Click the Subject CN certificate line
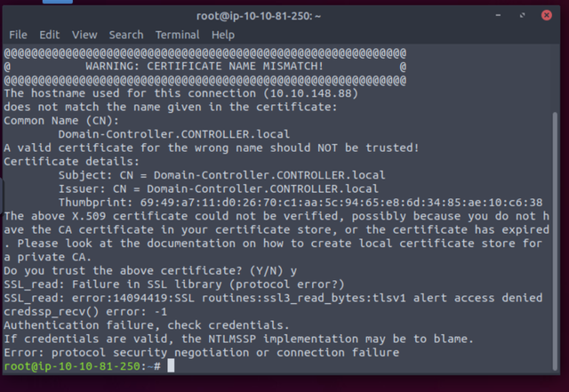The image size is (569, 392). 221,175
